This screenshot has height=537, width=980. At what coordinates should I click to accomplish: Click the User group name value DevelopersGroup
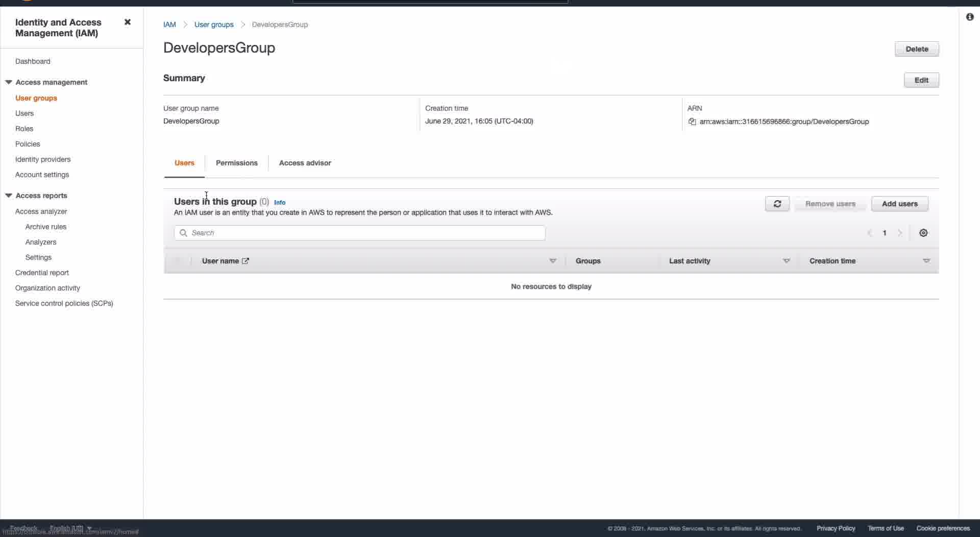(x=191, y=121)
